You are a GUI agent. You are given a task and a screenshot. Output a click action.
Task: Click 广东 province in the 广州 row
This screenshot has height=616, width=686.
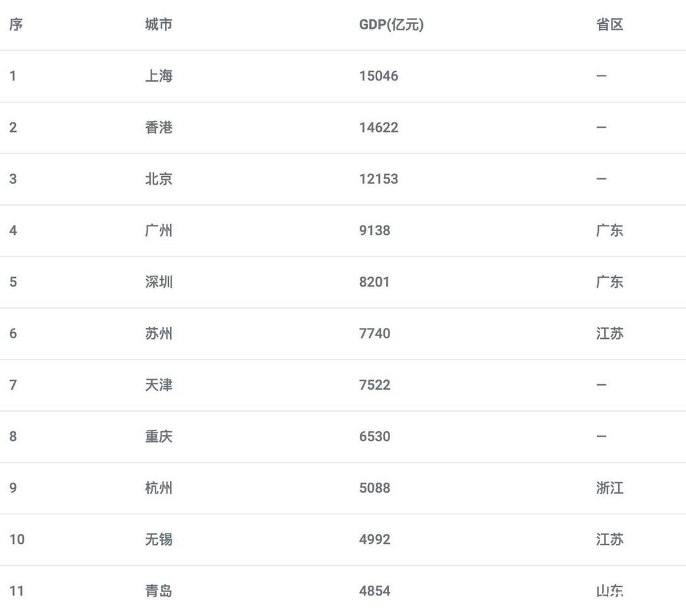610,230
